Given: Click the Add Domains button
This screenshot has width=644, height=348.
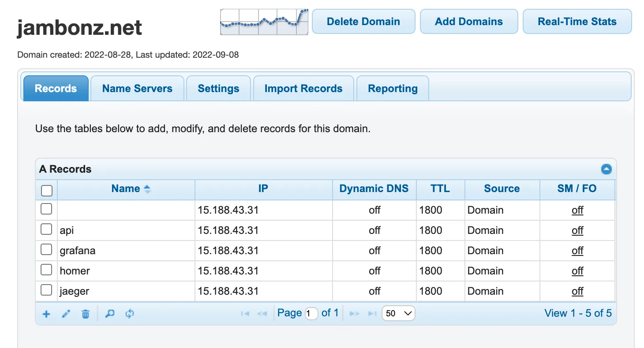Looking at the screenshot, I should pyautogui.click(x=469, y=22).
